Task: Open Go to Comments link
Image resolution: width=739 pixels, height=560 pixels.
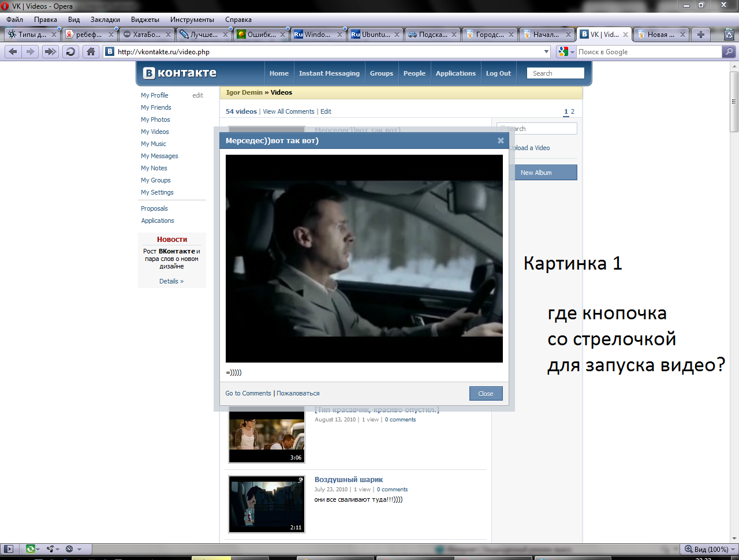Action: tap(248, 393)
